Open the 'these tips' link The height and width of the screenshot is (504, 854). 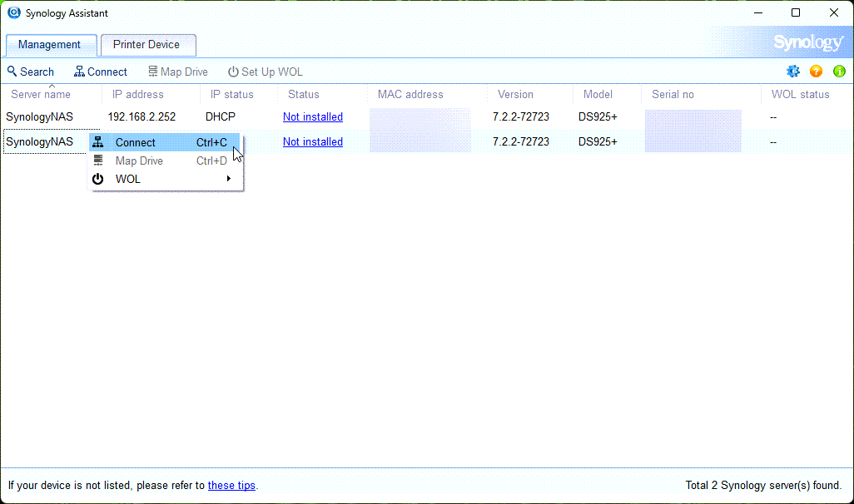[x=231, y=486]
